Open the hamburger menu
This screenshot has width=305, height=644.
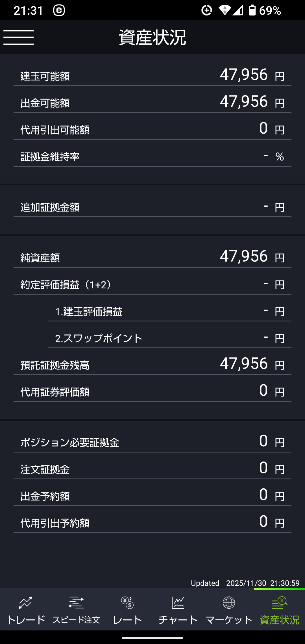click(19, 37)
